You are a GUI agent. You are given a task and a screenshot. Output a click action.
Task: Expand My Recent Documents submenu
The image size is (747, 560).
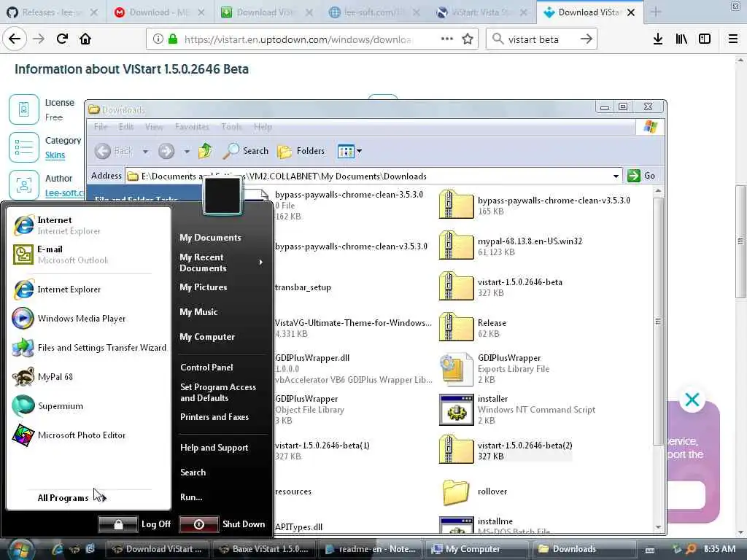pos(222,262)
